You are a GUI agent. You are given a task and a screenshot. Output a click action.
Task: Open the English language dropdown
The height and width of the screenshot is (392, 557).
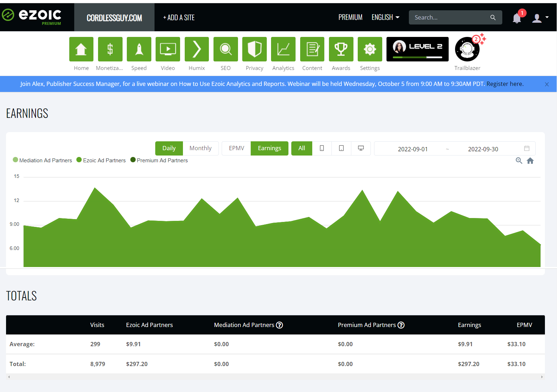tap(385, 17)
